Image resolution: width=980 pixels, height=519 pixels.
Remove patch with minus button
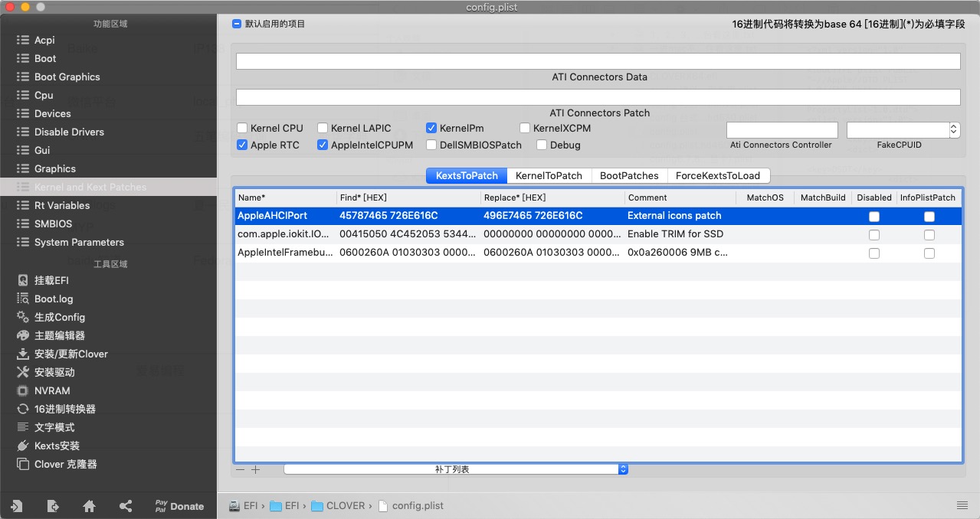click(241, 469)
